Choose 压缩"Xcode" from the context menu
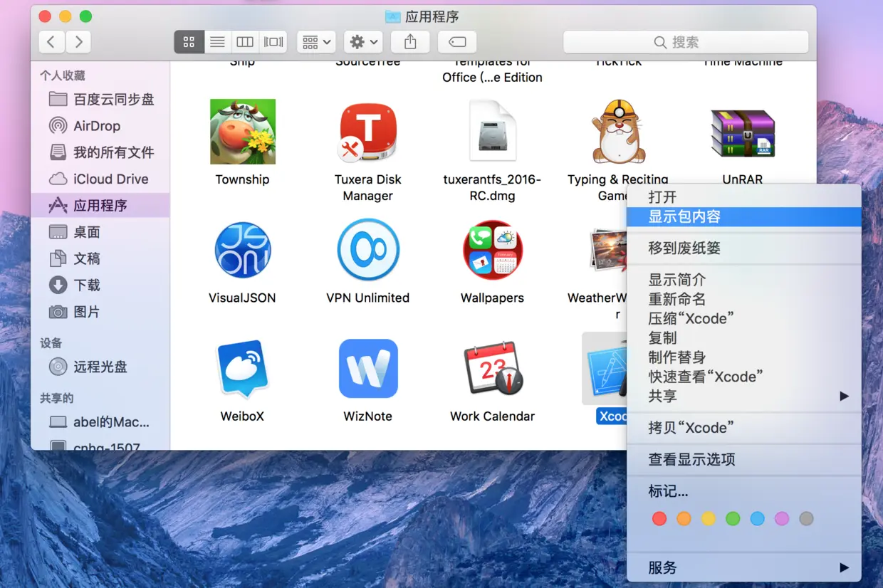Image resolution: width=883 pixels, height=588 pixels. tap(743, 318)
